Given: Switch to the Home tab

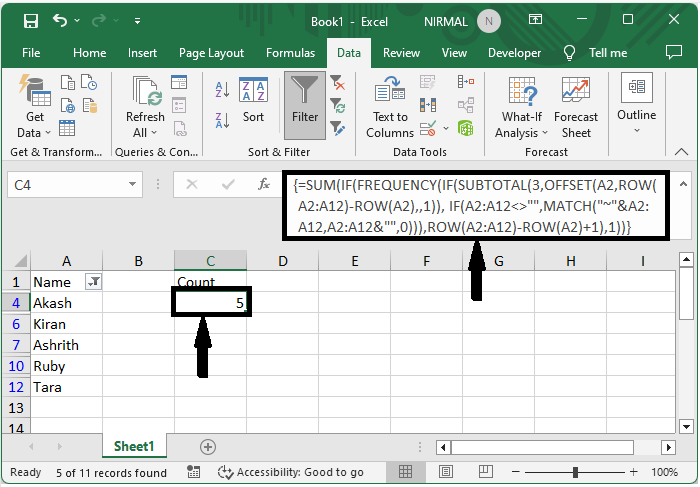Looking at the screenshot, I should [x=89, y=53].
